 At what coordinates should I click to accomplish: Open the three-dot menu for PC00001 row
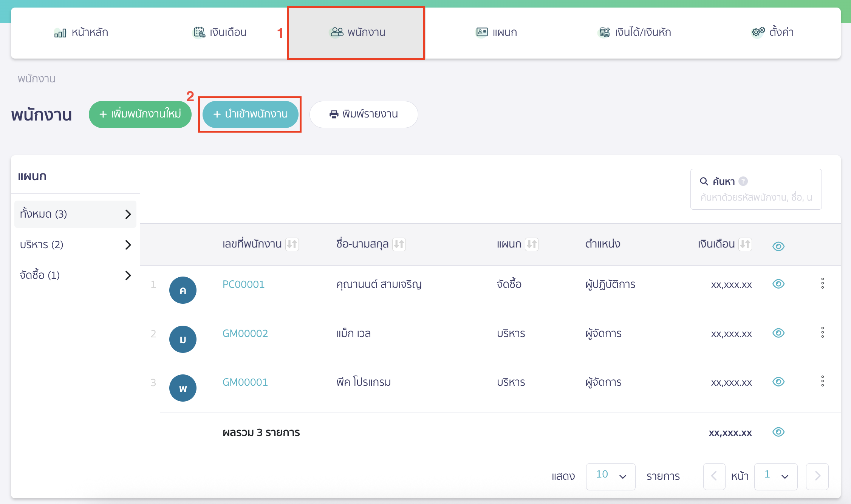(822, 283)
